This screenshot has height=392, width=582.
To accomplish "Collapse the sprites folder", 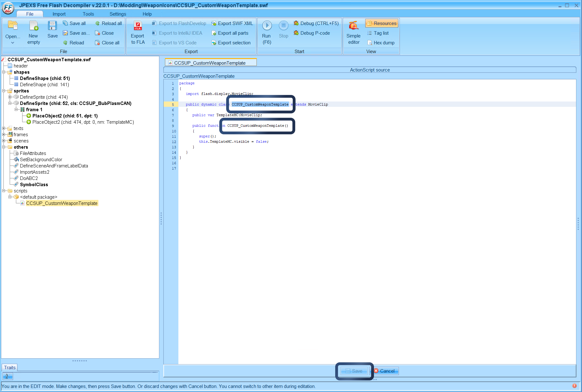I will pos(3,91).
